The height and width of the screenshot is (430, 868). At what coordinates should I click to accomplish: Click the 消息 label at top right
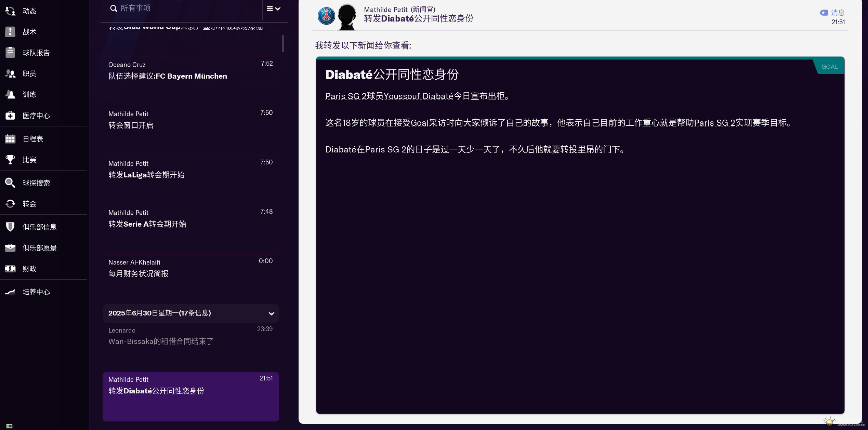(x=838, y=13)
